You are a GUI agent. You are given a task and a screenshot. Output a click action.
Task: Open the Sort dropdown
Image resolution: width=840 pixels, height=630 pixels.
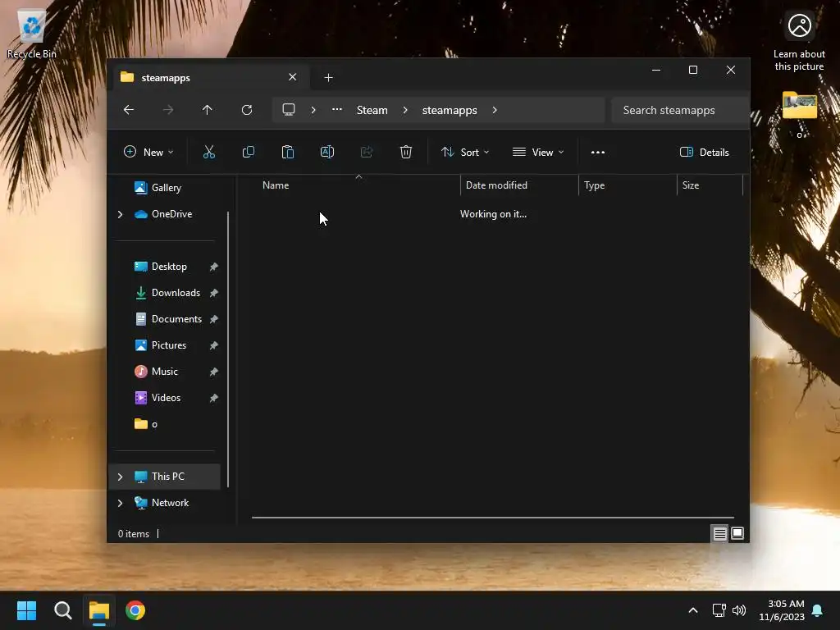point(464,152)
